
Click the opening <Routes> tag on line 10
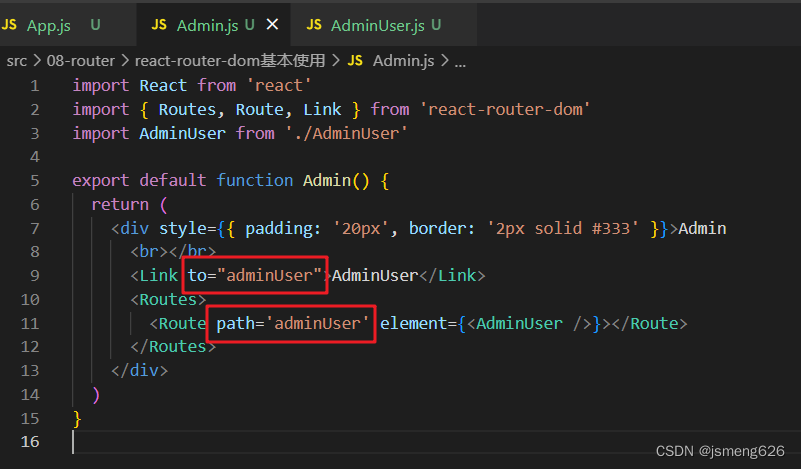point(168,299)
